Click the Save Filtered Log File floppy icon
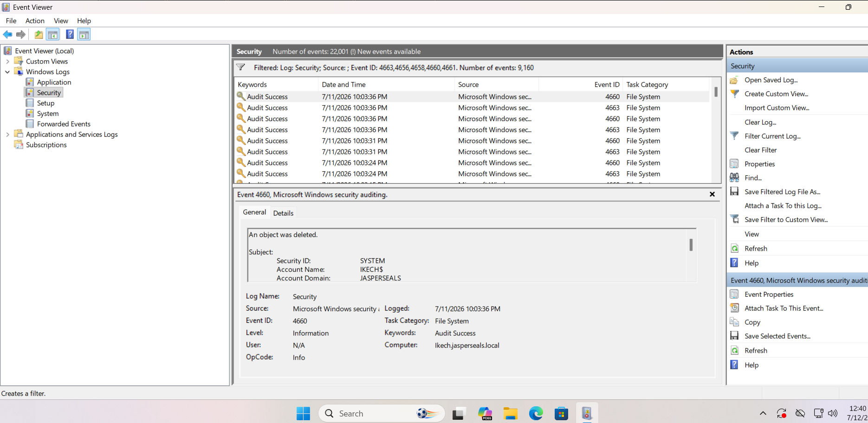 pos(734,192)
